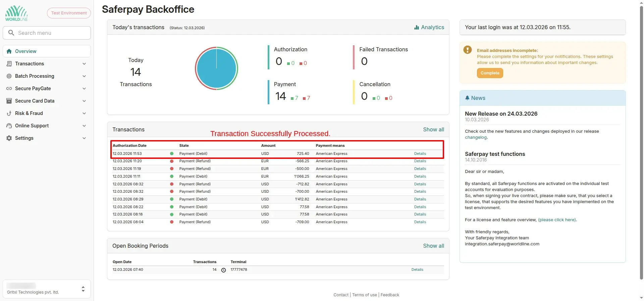Click the Complete button
Viewport: 644px width, 301px height.
pyautogui.click(x=490, y=73)
